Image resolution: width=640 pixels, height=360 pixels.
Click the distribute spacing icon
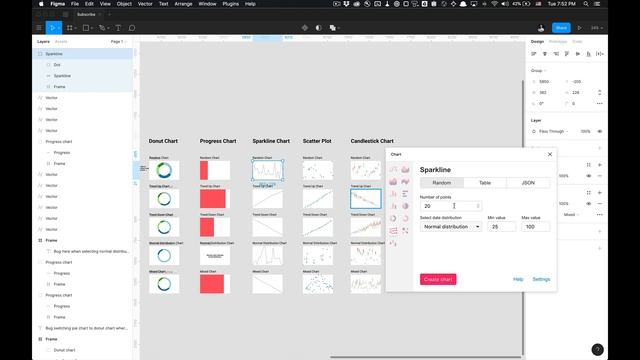tap(600, 54)
